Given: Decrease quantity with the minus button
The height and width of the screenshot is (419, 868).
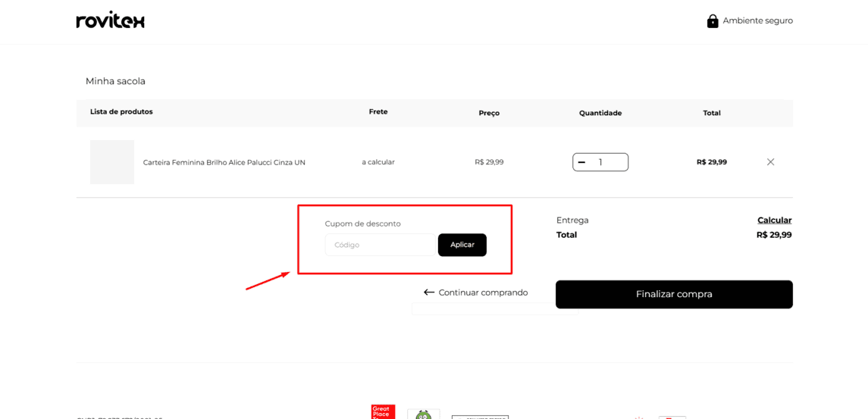Looking at the screenshot, I should tap(581, 162).
